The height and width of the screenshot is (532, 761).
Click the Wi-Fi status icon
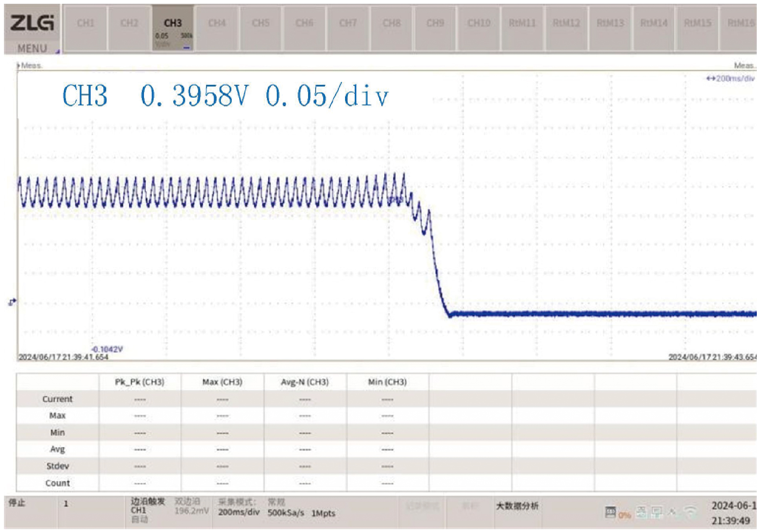click(x=690, y=512)
